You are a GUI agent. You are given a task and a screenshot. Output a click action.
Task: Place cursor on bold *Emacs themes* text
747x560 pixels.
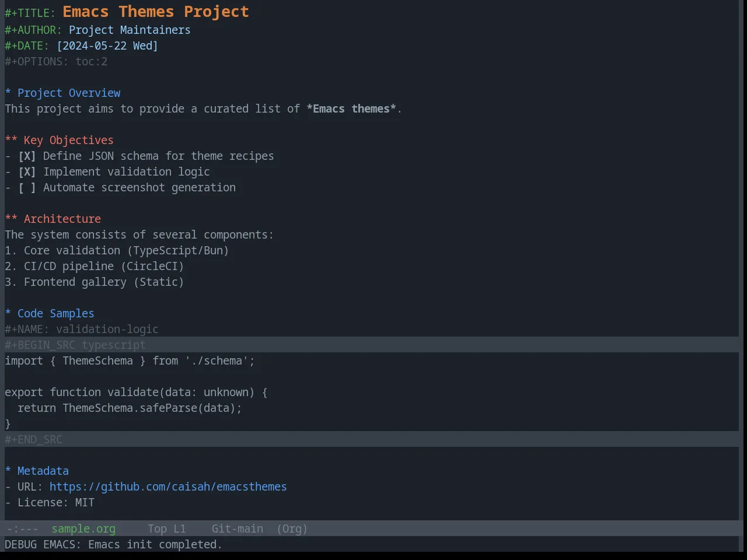click(x=351, y=108)
